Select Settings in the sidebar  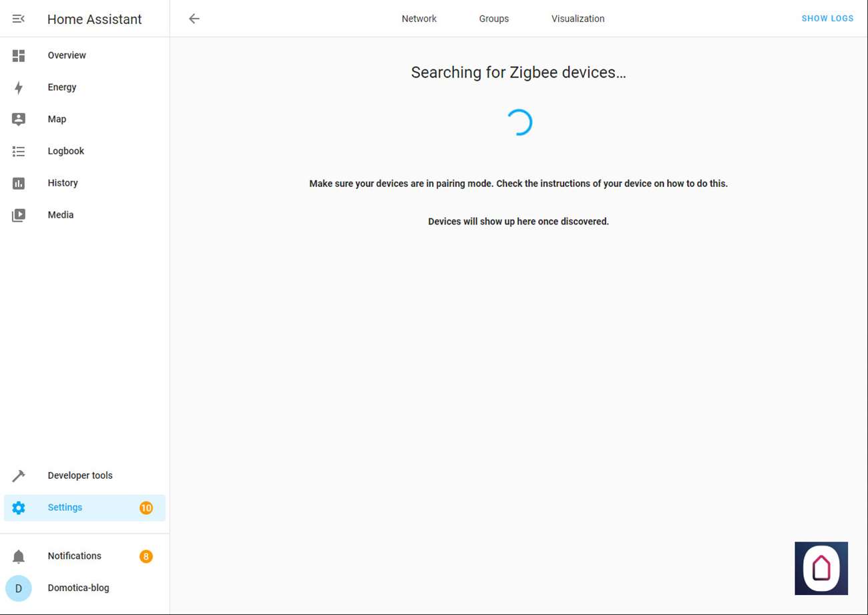click(85, 507)
